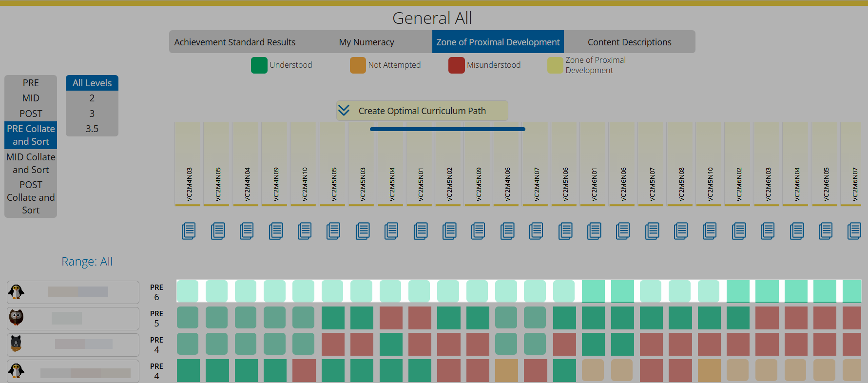The height and width of the screenshot is (383, 868).
Task: Click the penguin avatar in PRE 6 row
Action: click(16, 292)
